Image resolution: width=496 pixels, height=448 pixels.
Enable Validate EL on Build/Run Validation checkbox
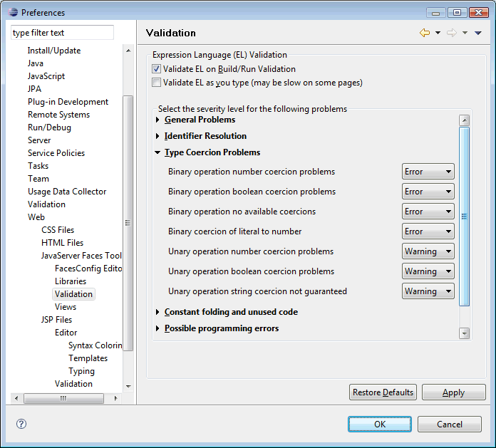pos(156,69)
